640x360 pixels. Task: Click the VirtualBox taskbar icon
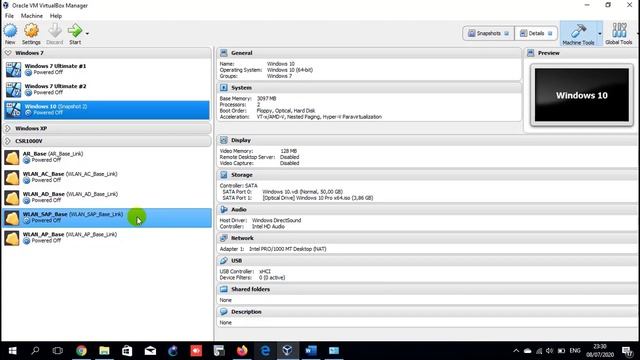click(287, 351)
